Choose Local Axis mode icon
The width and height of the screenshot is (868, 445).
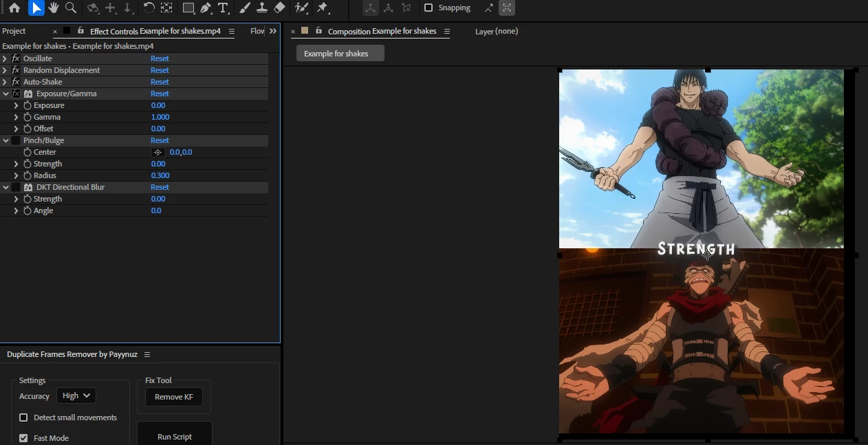pos(371,8)
